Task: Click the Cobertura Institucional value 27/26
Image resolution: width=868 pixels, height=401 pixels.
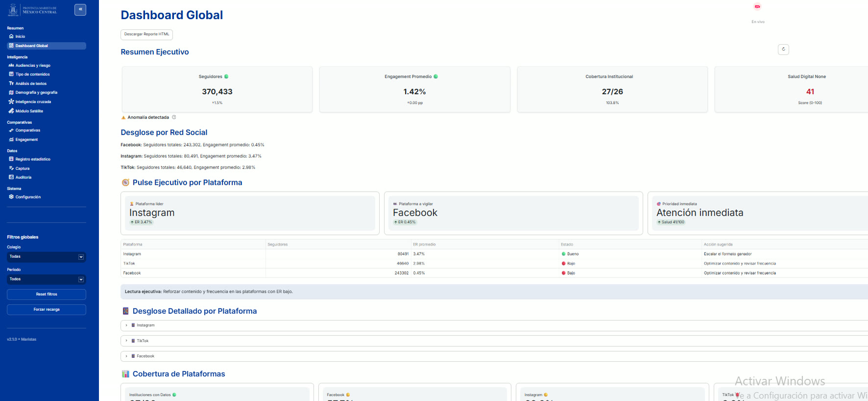Action: coord(612,92)
